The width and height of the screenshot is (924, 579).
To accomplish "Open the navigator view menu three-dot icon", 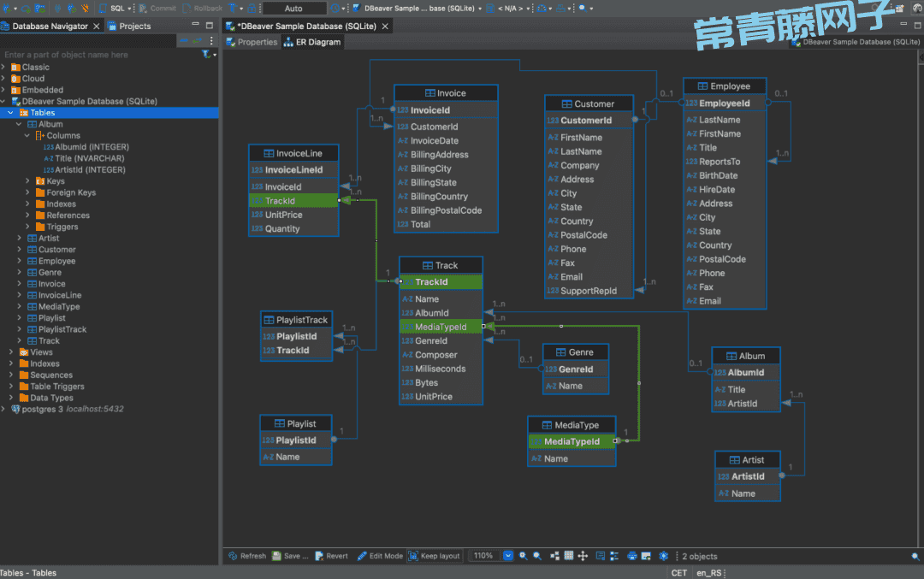I will click(211, 41).
